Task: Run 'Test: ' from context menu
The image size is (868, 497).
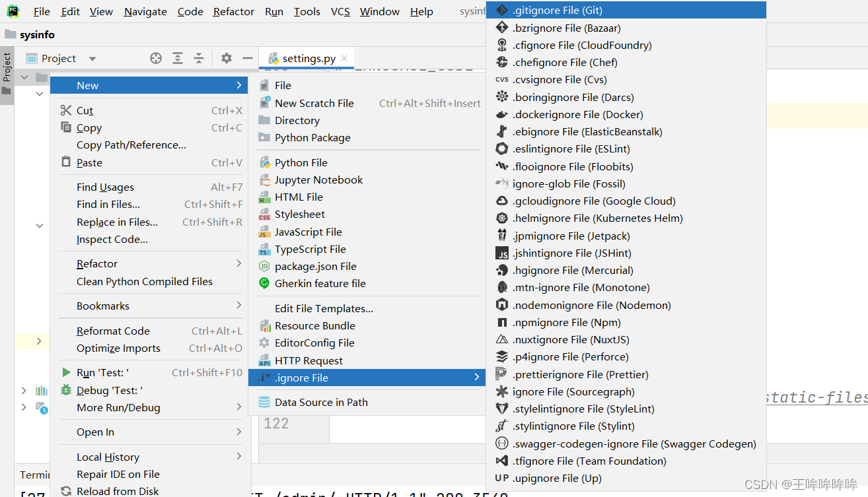Action: pos(151,373)
